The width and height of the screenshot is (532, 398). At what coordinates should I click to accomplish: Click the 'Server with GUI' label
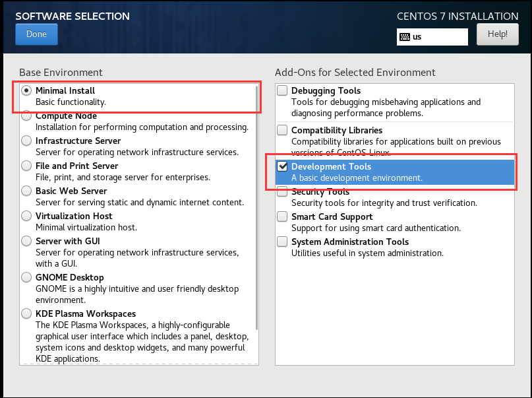(68, 241)
